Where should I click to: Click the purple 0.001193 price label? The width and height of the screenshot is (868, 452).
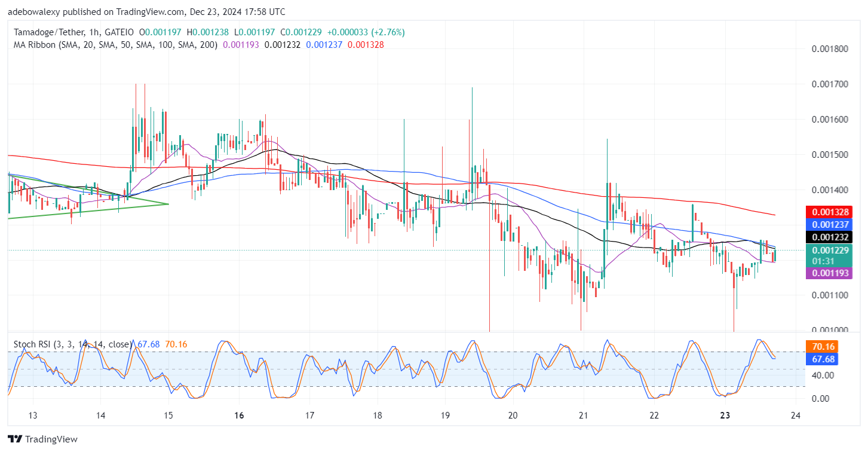pyautogui.click(x=828, y=273)
